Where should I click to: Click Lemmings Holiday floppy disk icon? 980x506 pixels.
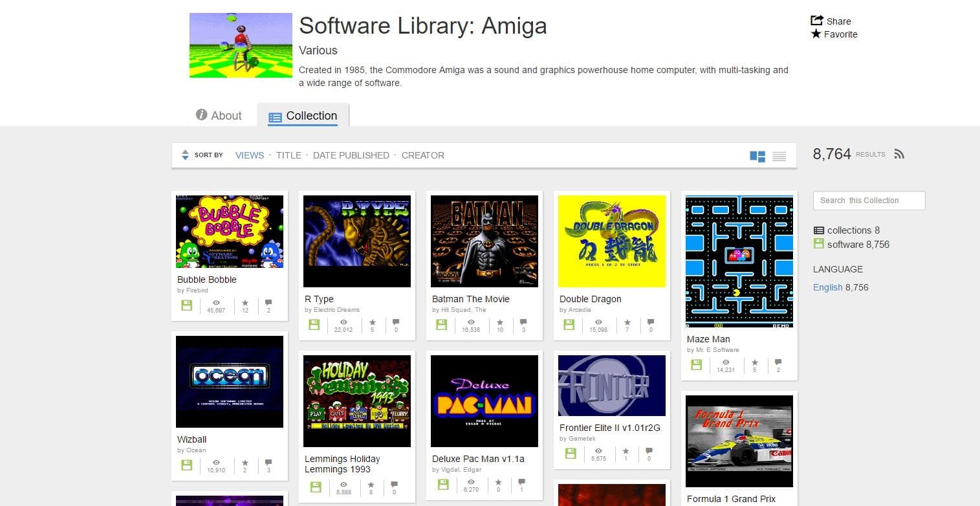tap(314, 487)
